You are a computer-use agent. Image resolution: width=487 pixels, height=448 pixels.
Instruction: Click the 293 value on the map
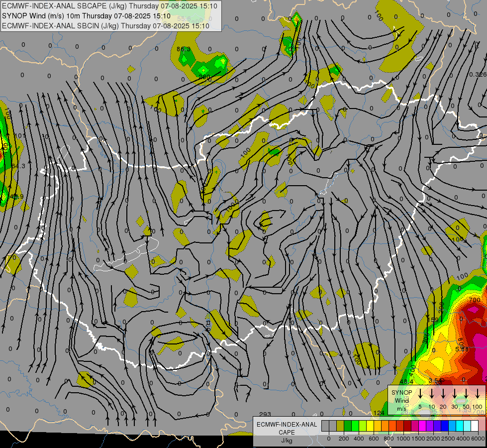265,415
